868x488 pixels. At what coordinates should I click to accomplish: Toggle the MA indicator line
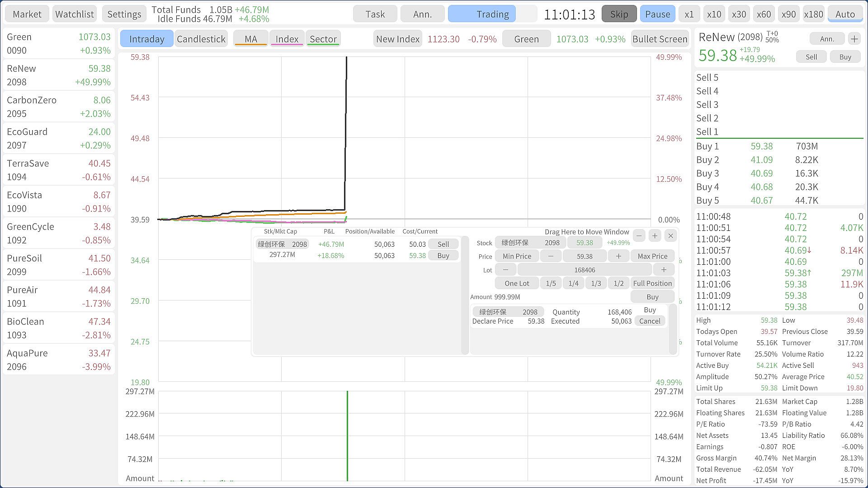point(250,39)
